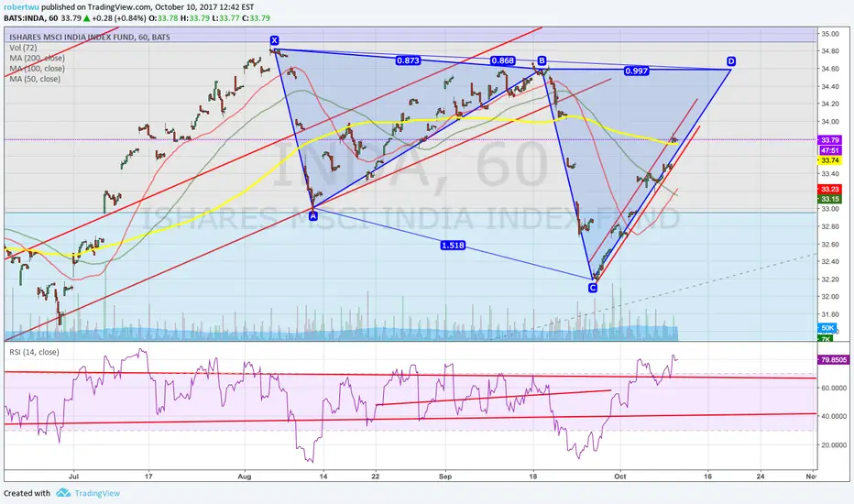Select the C:33.79 close value
The width and height of the screenshot is (854, 504).
[256, 18]
